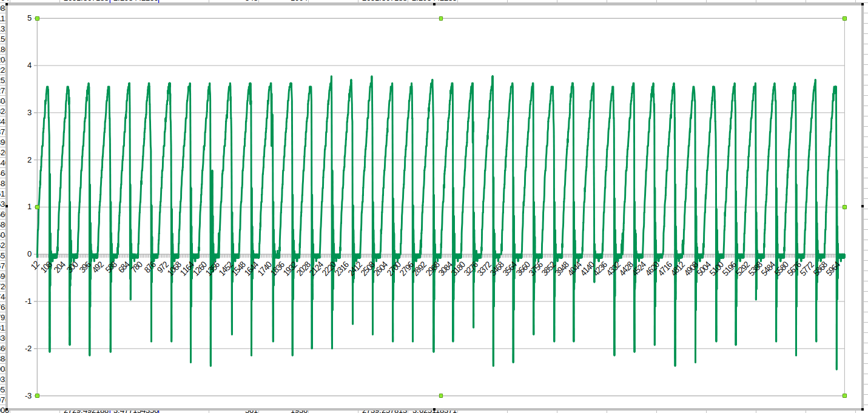
Task: Click the cell containing 2739.257813
Action: tap(385, 411)
